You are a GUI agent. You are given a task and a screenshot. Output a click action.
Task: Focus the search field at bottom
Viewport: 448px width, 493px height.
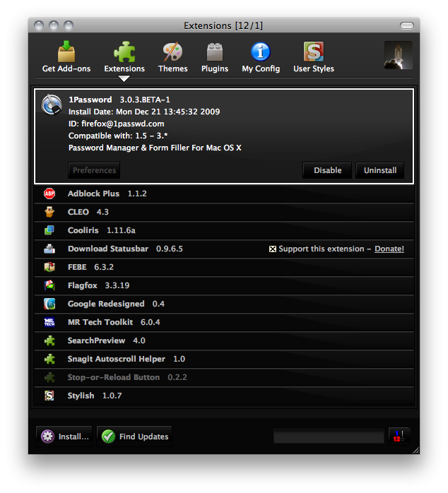(x=329, y=436)
